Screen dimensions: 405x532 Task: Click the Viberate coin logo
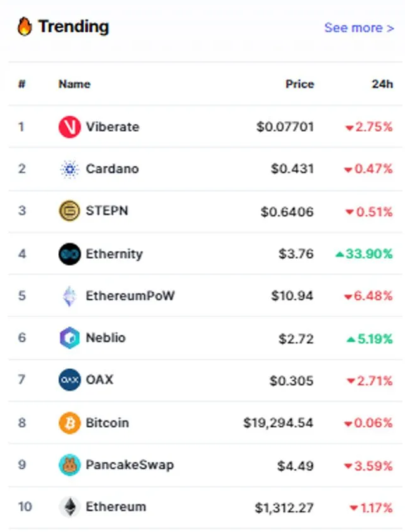(70, 127)
